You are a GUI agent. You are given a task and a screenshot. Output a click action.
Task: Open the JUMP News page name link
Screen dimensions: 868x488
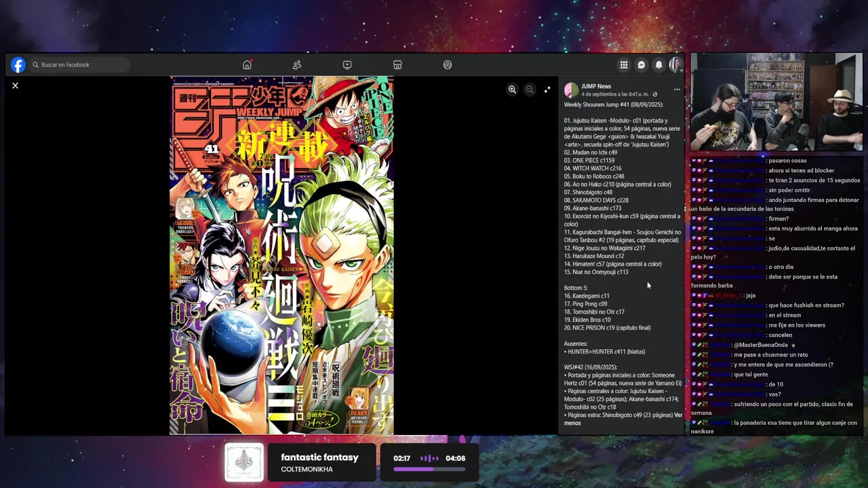coord(596,86)
